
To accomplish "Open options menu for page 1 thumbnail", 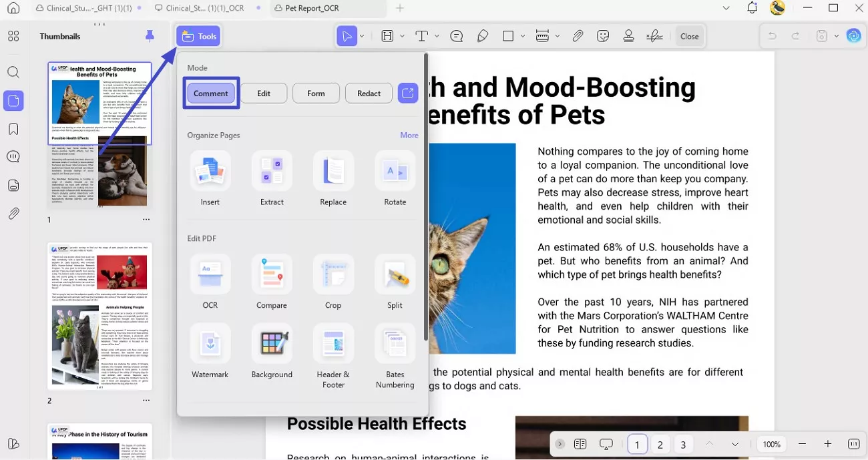I will [146, 219].
